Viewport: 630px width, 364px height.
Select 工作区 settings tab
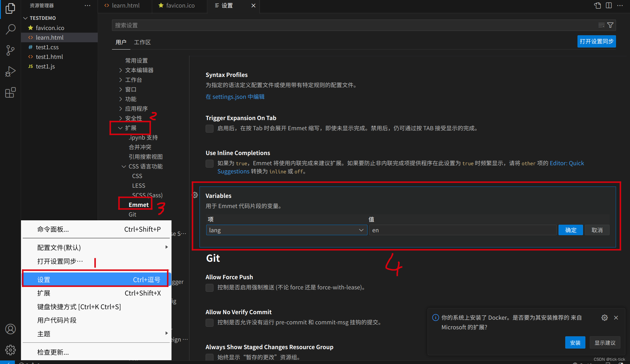click(x=142, y=42)
